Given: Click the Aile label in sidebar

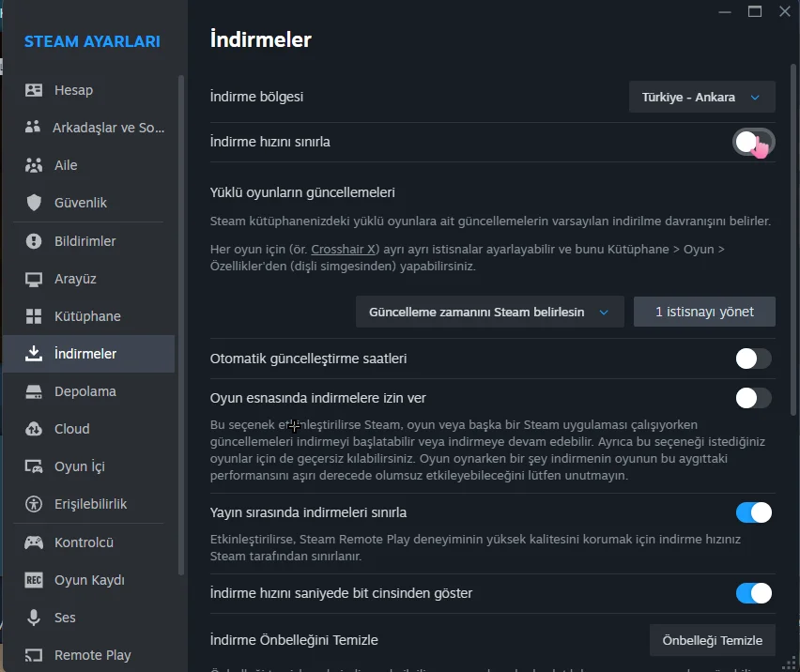Looking at the screenshot, I should [x=66, y=165].
